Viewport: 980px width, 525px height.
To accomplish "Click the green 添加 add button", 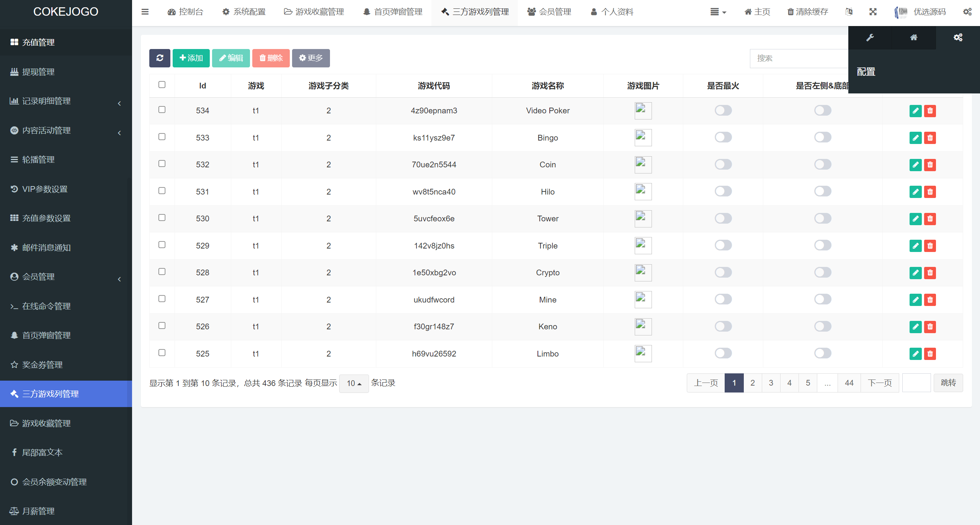I will coord(191,58).
